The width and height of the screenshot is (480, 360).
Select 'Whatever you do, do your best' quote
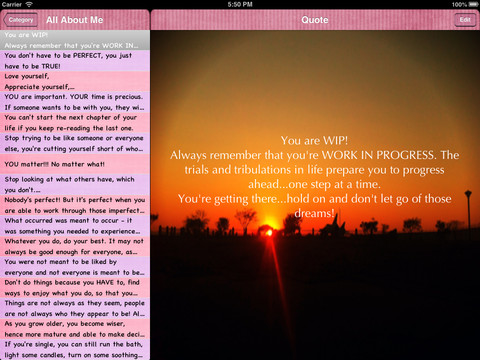pyautogui.click(x=75, y=247)
